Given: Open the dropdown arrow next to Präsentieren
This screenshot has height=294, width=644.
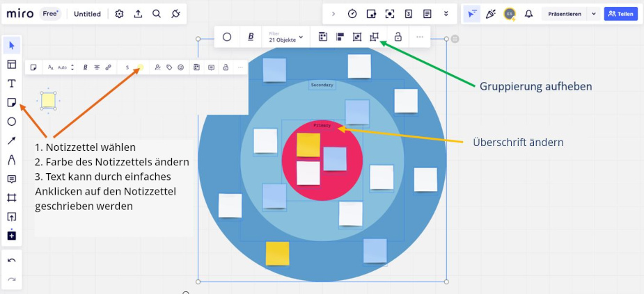Looking at the screenshot, I should point(593,14).
